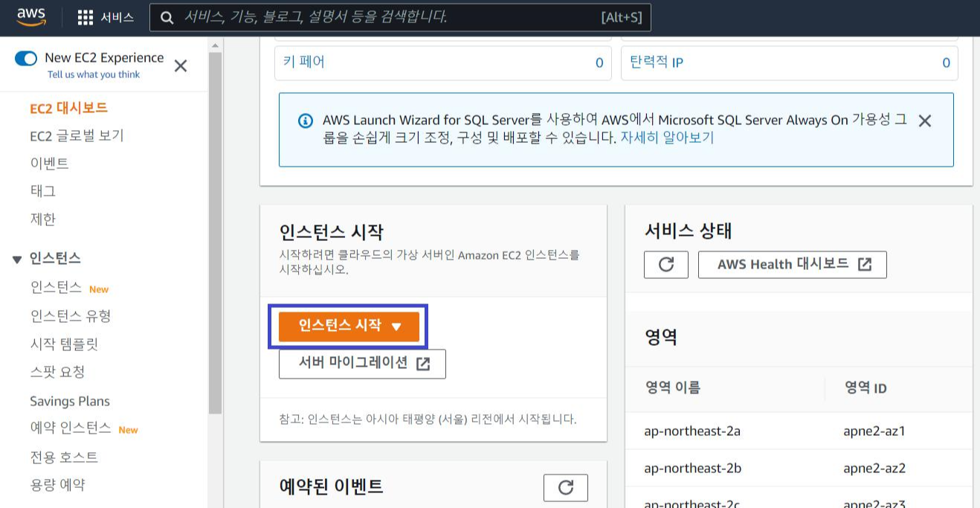Open the 탄력적 IP resource link
The height and width of the screenshot is (508, 980).
tap(657, 62)
